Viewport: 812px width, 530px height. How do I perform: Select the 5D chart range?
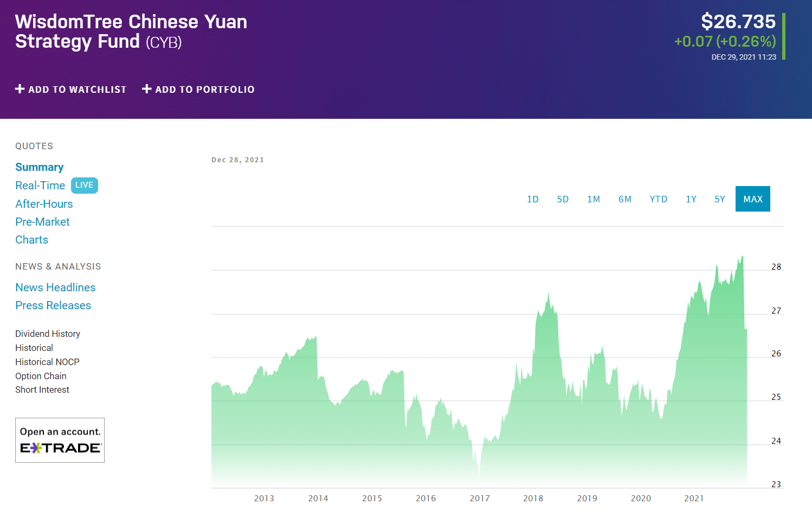click(x=563, y=199)
